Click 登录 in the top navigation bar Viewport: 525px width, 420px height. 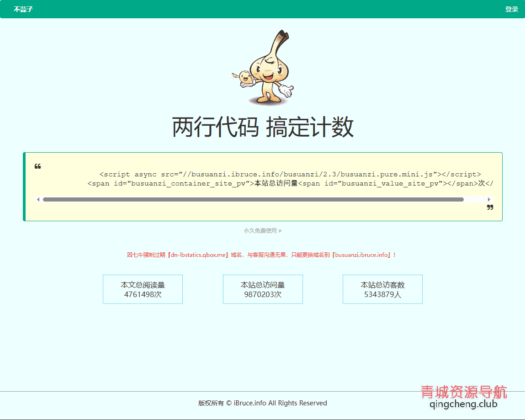(x=511, y=9)
